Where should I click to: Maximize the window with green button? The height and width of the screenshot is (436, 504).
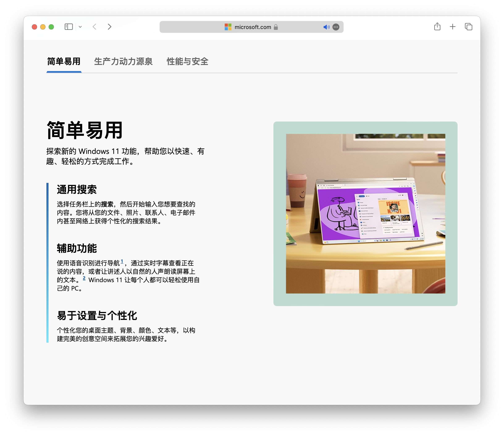point(51,27)
